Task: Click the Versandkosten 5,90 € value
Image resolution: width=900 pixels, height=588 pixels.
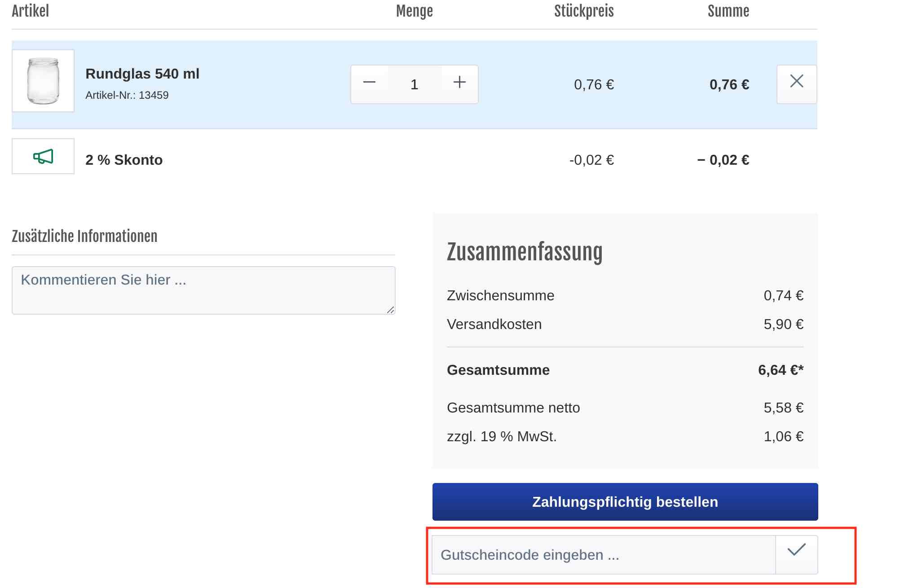Action: [x=783, y=324]
